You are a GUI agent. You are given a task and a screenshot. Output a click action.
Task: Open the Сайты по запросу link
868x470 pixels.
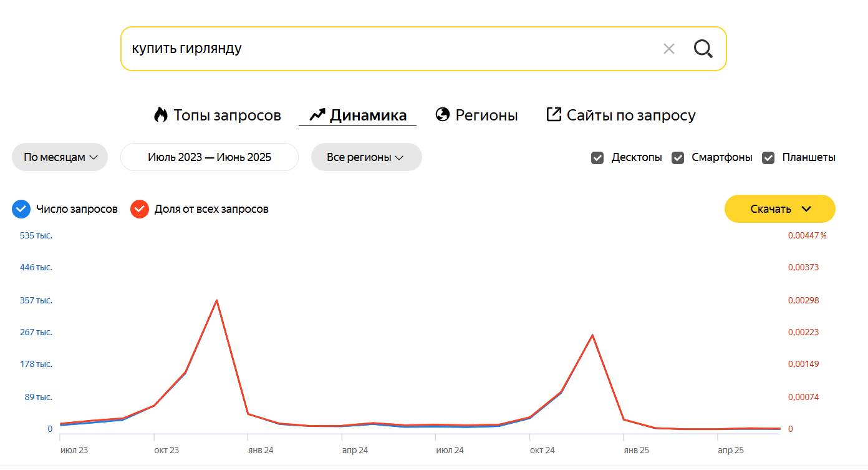pyautogui.click(x=630, y=115)
